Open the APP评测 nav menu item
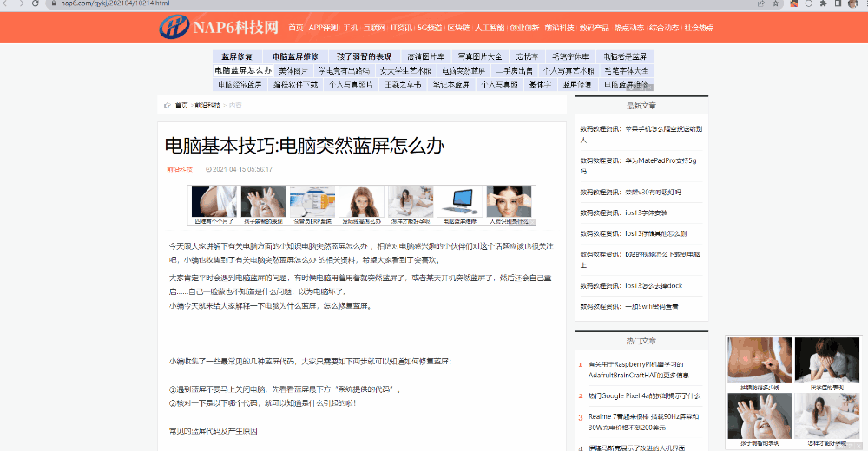Screen dimensions: 868x451 (323, 28)
